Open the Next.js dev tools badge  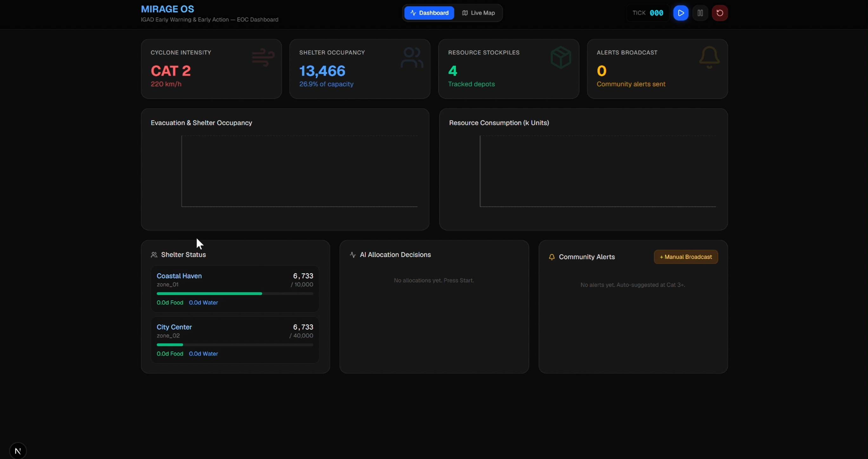coord(18,450)
